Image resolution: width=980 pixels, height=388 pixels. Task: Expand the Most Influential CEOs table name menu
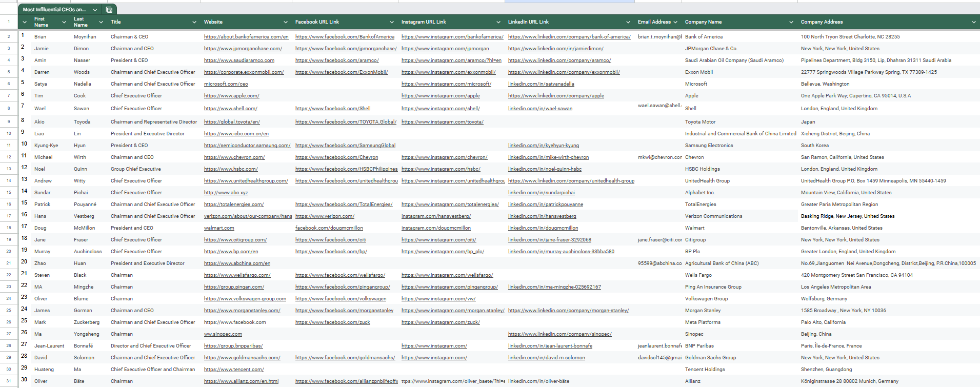pos(95,10)
